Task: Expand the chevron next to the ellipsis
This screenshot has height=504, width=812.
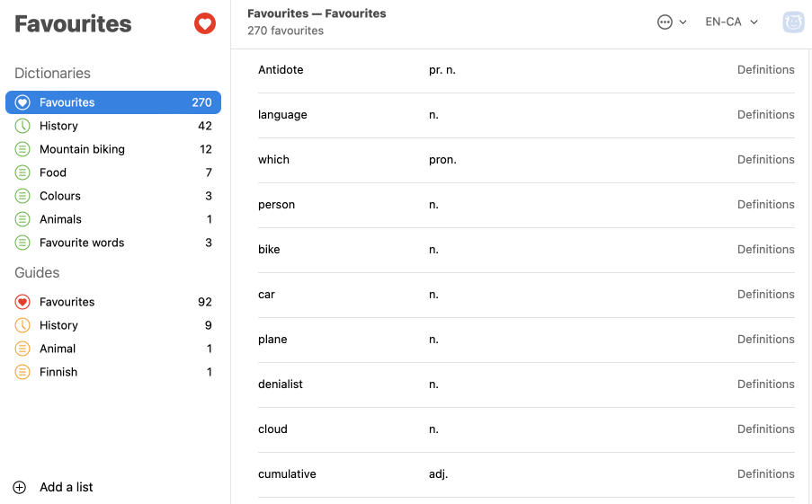Action: click(x=683, y=22)
